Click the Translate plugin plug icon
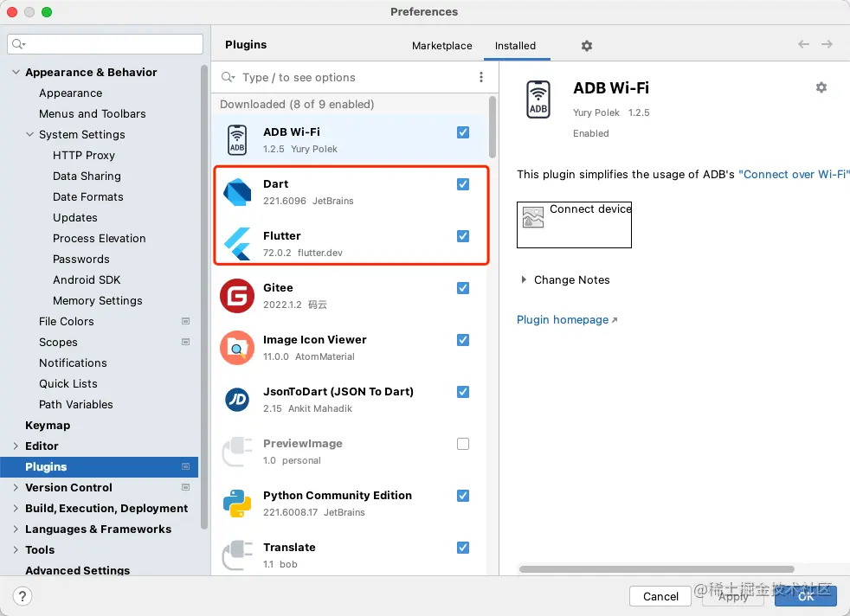Image resolution: width=850 pixels, height=616 pixels. (237, 555)
